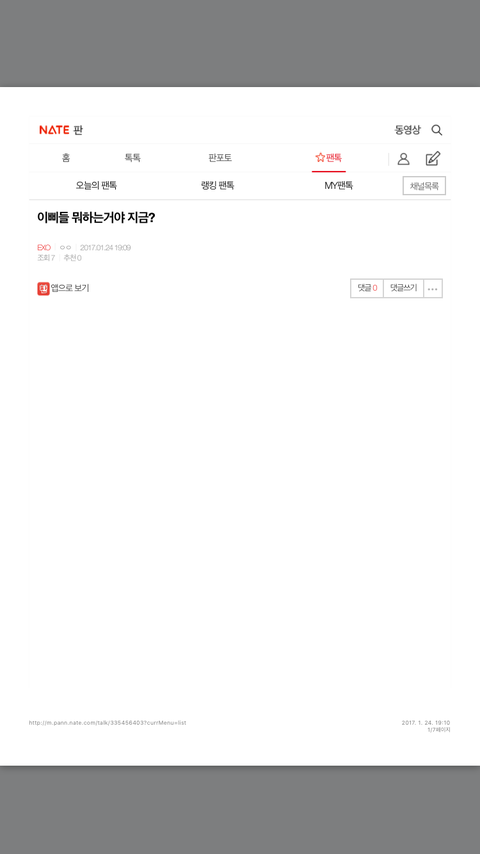Switch to the 판포토 tab
The height and width of the screenshot is (854, 480).
pos(220,158)
